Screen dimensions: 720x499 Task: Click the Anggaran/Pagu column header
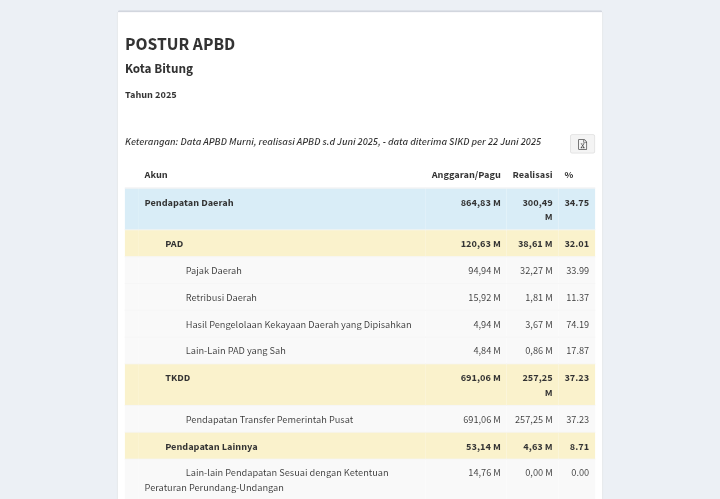tap(465, 175)
